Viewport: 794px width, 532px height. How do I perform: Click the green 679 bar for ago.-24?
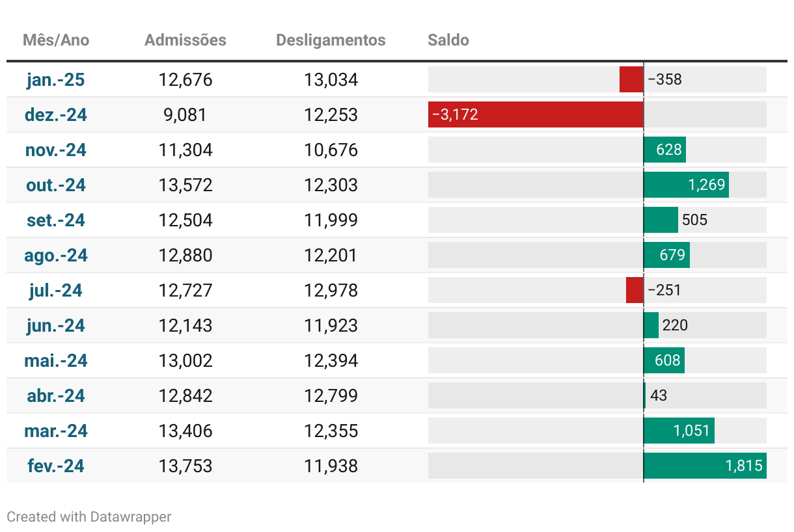666,256
